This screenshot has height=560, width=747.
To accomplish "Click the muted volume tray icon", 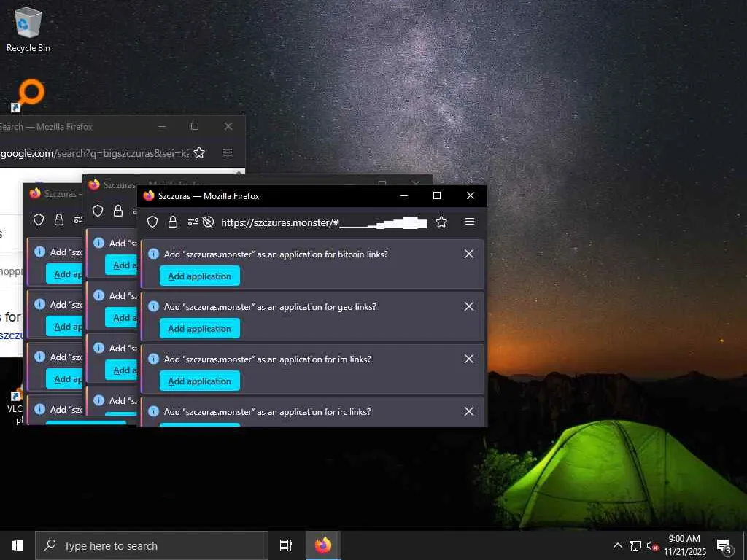I will pyautogui.click(x=652, y=545).
